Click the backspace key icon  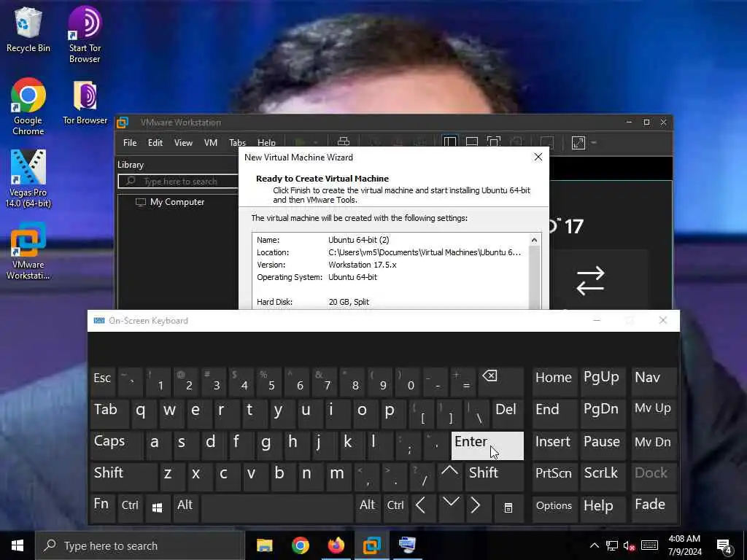pos(500,381)
